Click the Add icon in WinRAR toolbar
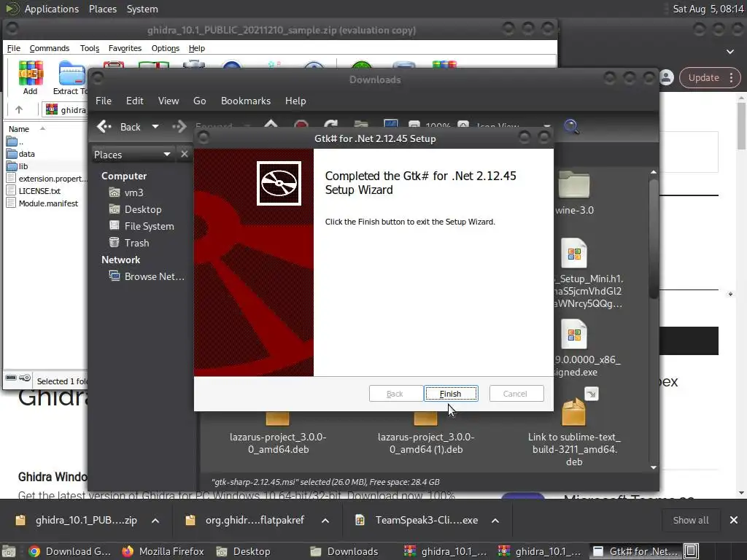The image size is (747, 560). point(31,77)
